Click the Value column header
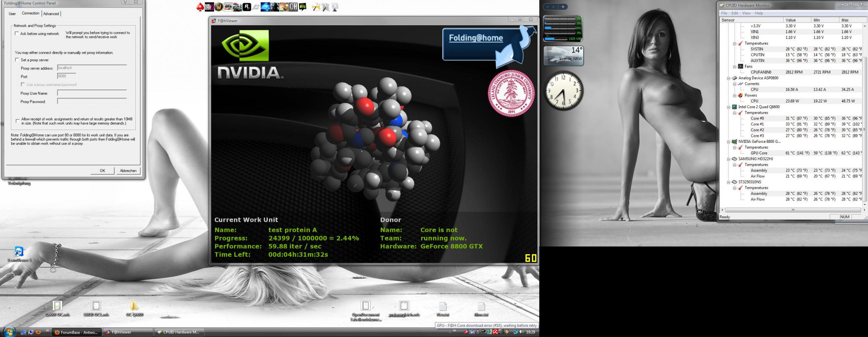The height and width of the screenshot is (337, 868). [x=797, y=20]
